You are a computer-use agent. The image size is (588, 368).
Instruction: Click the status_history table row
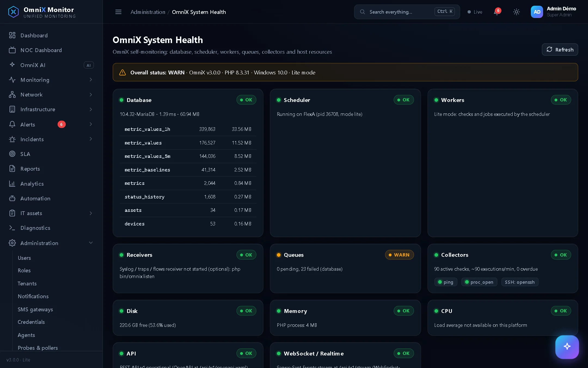(188, 197)
